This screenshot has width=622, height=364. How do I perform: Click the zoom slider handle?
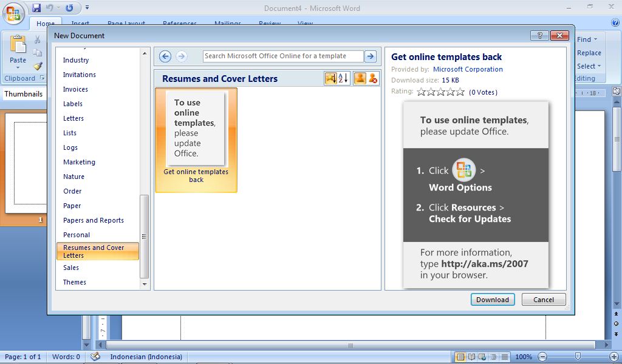click(x=578, y=357)
